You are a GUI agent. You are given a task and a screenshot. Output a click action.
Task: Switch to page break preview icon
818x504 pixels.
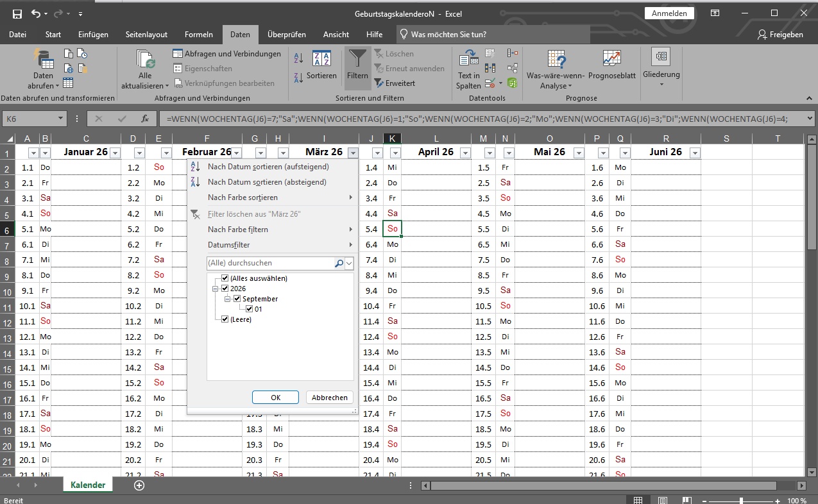(x=686, y=500)
